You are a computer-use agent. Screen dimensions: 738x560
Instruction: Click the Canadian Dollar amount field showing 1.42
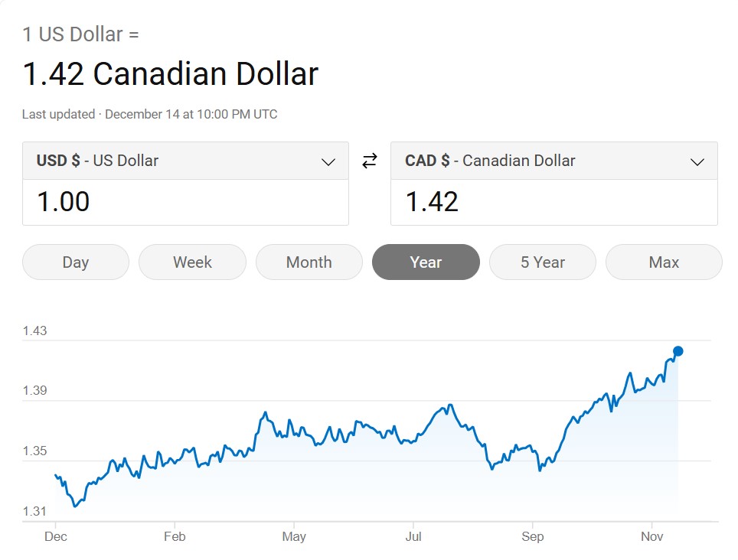pyautogui.click(x=553, y=202)
